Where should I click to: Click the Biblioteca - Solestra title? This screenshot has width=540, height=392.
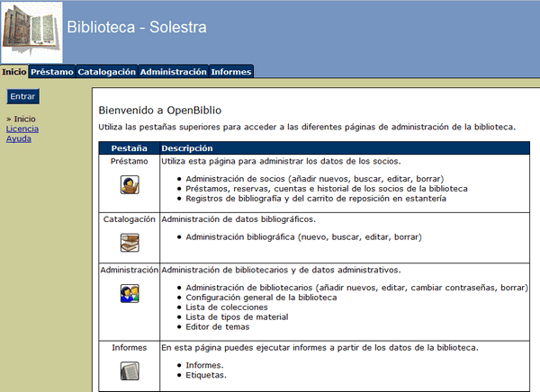tap(137, 27)
